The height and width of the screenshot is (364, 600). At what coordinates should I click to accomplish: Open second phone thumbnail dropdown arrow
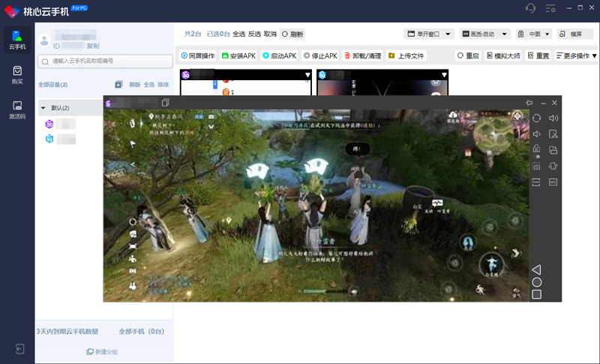pos(444,75)
